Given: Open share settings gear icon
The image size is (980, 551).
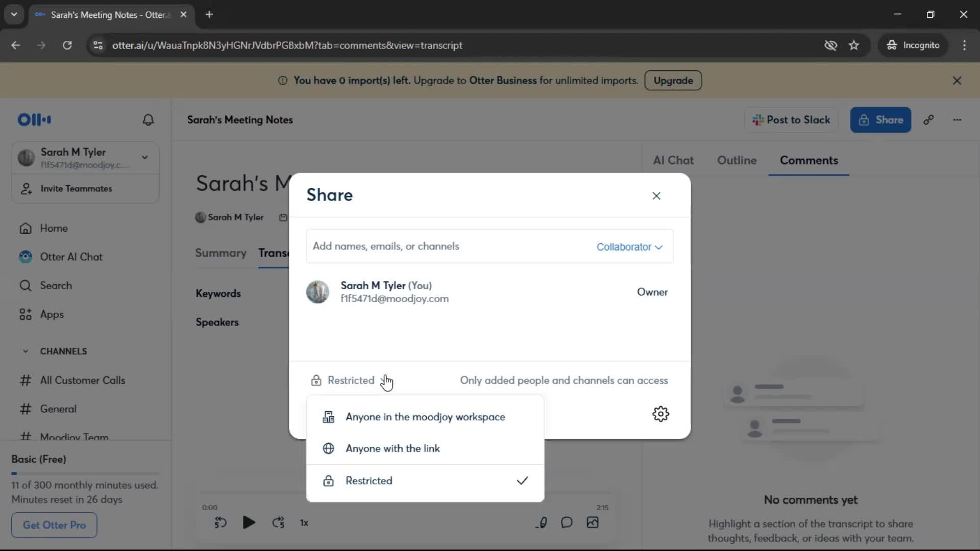Looking at the screenshot, I should pos(660,414).
